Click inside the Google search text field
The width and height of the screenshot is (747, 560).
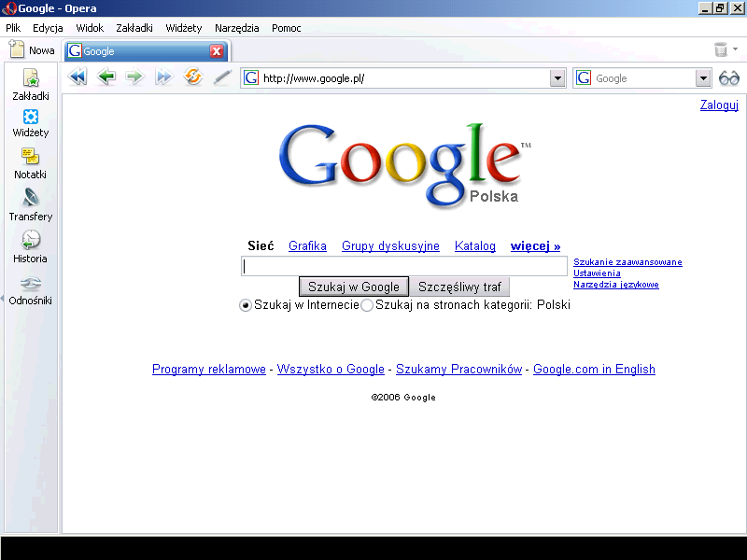tap(404, 266)
